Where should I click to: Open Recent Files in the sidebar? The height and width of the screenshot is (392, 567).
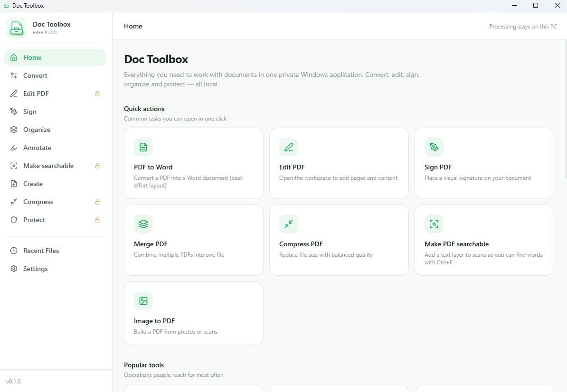pyautogui.click(x=56, y=251)
